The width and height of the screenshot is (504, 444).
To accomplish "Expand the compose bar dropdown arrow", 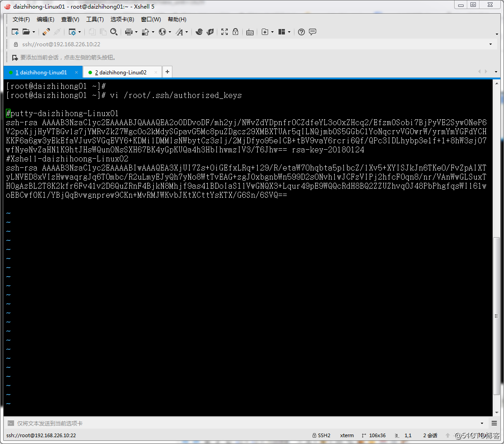I will point(482,423).
